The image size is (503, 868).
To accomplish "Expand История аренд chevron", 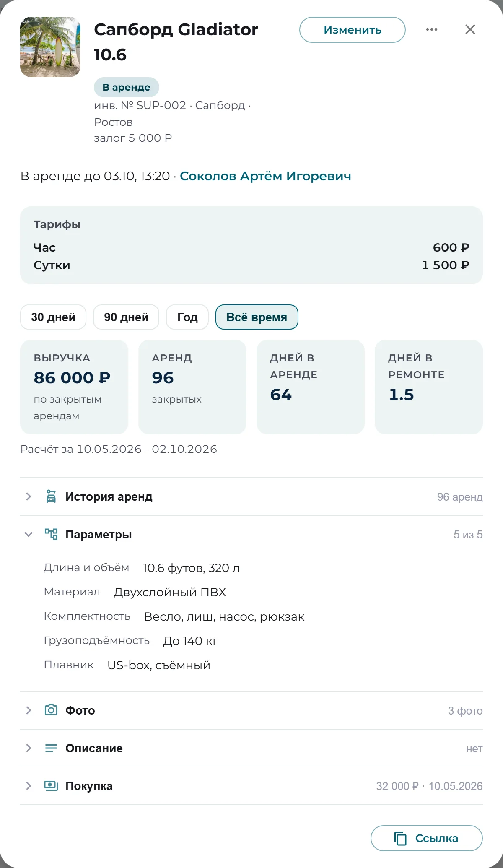I will point(29,496).
